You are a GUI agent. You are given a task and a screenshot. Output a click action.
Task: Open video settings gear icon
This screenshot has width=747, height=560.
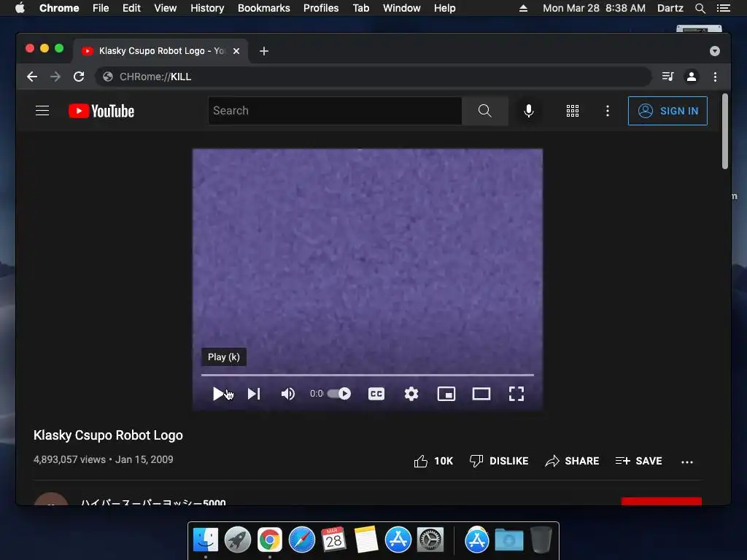(411, 394)
